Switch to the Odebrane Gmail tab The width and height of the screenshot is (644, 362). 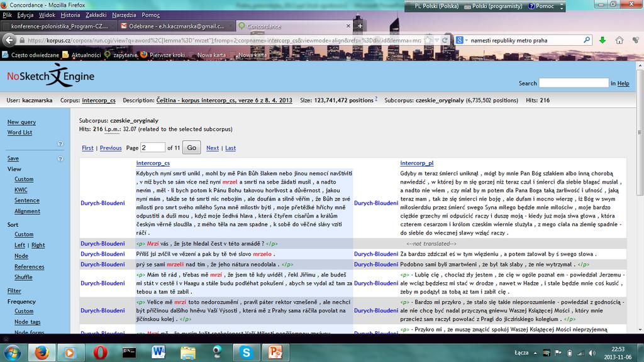(x=176, y=26)
